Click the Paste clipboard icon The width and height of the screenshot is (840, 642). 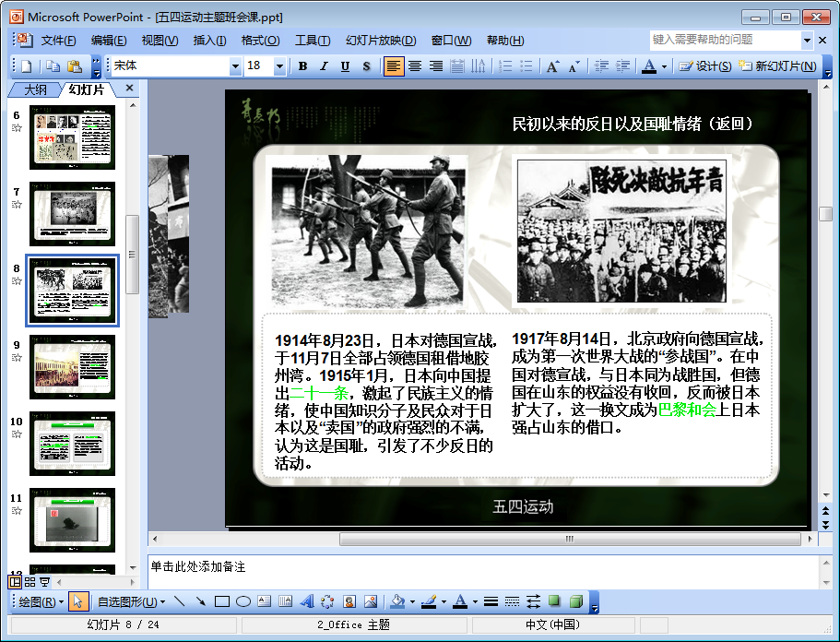click(75, 65)
